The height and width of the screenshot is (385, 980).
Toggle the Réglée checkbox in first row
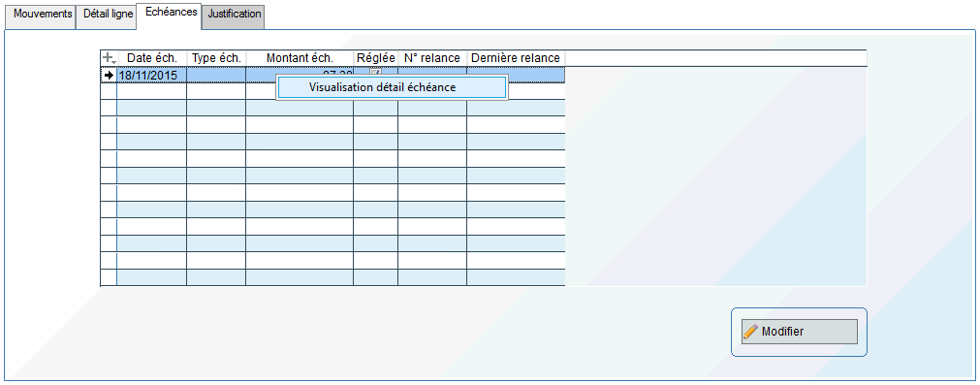[376, 71]
